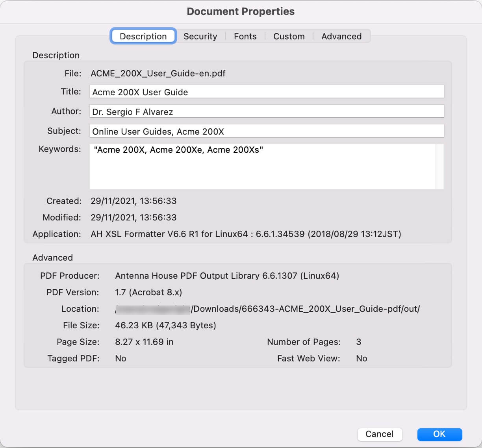Viewport: 482px width, 448px height.
Task: Confirm with the OK button
Action: (439, 434)
